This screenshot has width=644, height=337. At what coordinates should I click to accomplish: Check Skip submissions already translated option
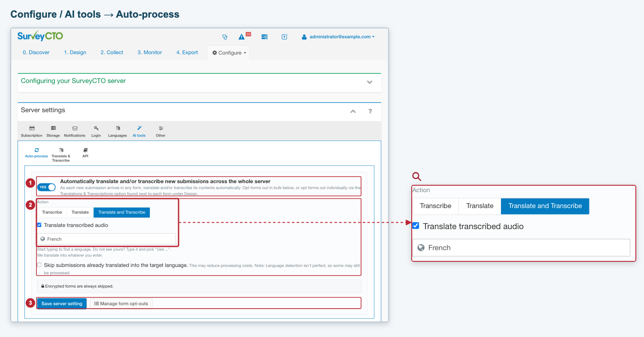39,265
